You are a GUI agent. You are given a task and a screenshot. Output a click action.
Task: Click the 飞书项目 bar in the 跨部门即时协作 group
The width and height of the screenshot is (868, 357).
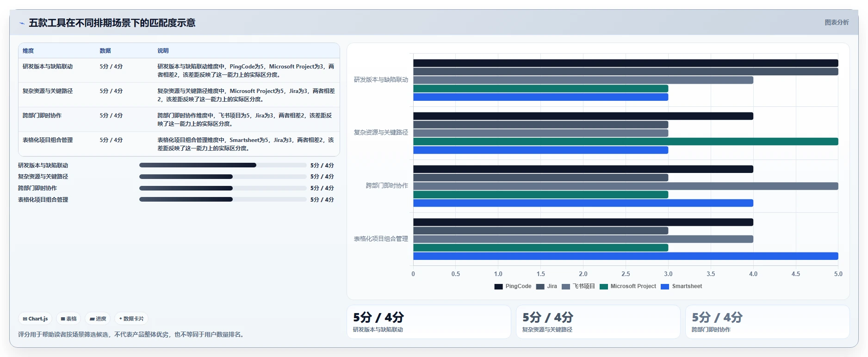[626, 186]
